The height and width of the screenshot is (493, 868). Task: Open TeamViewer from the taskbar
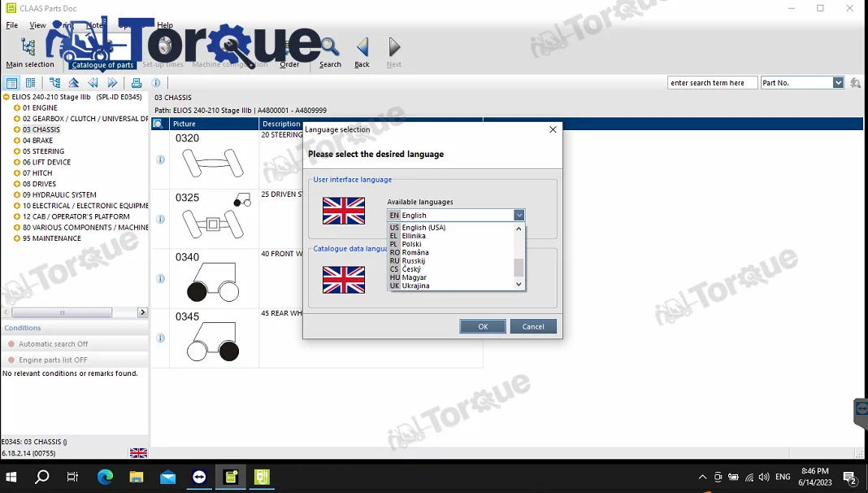tap(199, 477)
